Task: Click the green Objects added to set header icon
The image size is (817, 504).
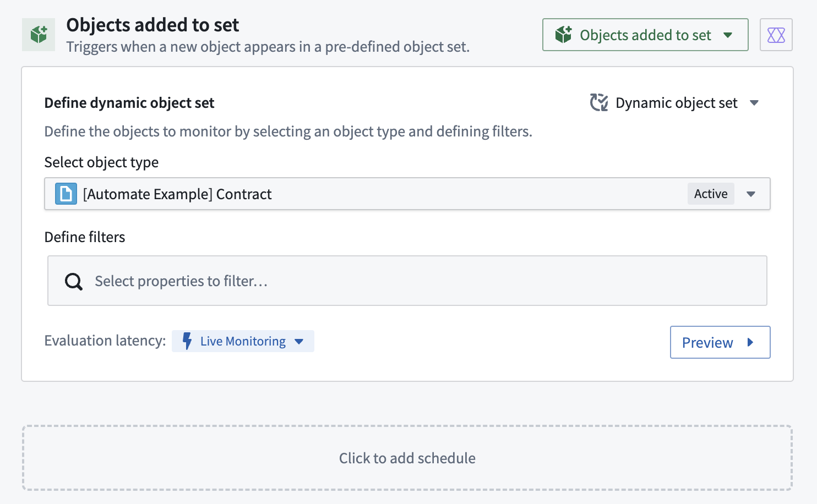Action: 39,35
